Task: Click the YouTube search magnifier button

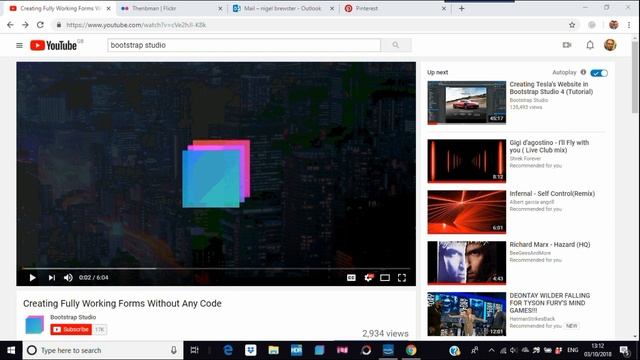Action: click(x=396, y=45)
